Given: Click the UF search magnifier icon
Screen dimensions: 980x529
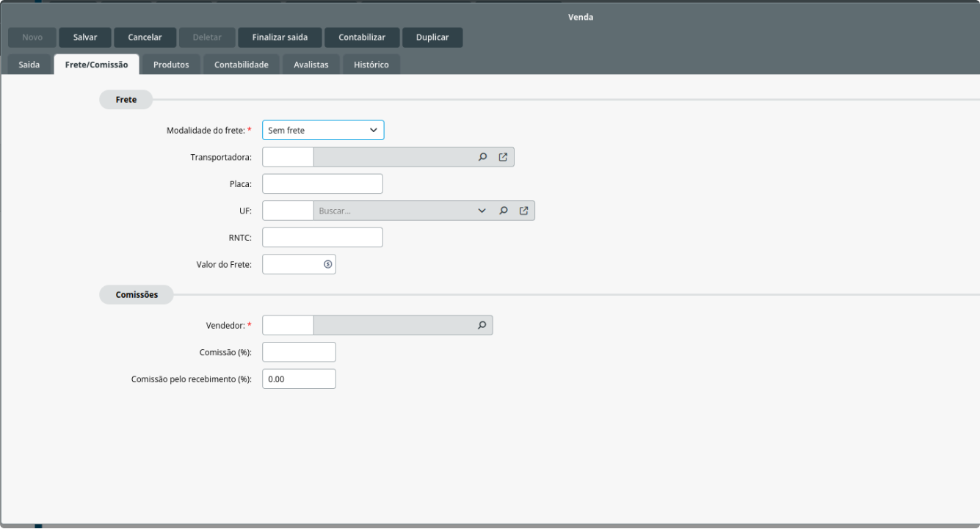Looking at the screenshot, I should tap(503, 211).
